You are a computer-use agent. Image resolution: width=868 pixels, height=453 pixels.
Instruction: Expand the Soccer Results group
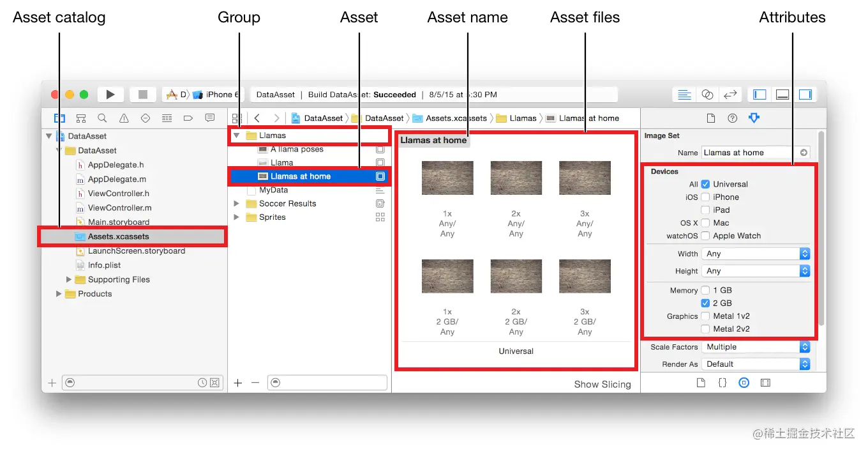tap(237, 203)
